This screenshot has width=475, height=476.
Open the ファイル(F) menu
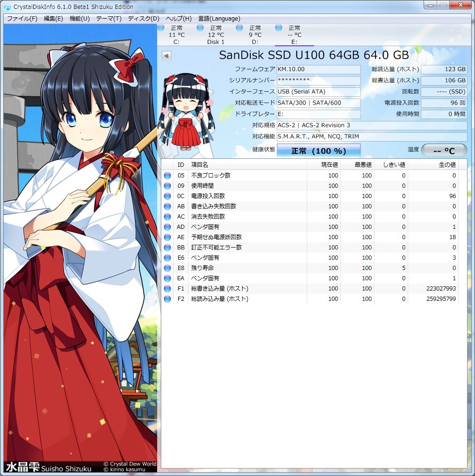tap(22, 19)
